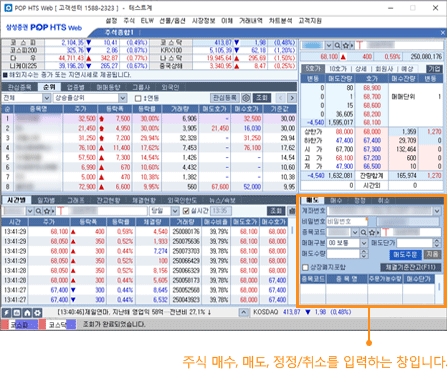
Task: Switch to the 정정 order tab
Action: [x=360, y=200]
